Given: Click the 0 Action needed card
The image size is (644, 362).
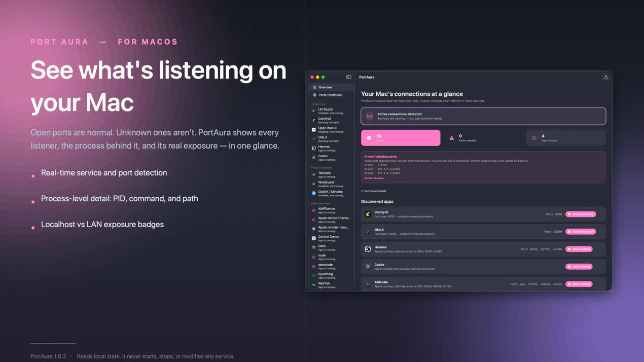Looking at the screenshot, I should [483, 138].
